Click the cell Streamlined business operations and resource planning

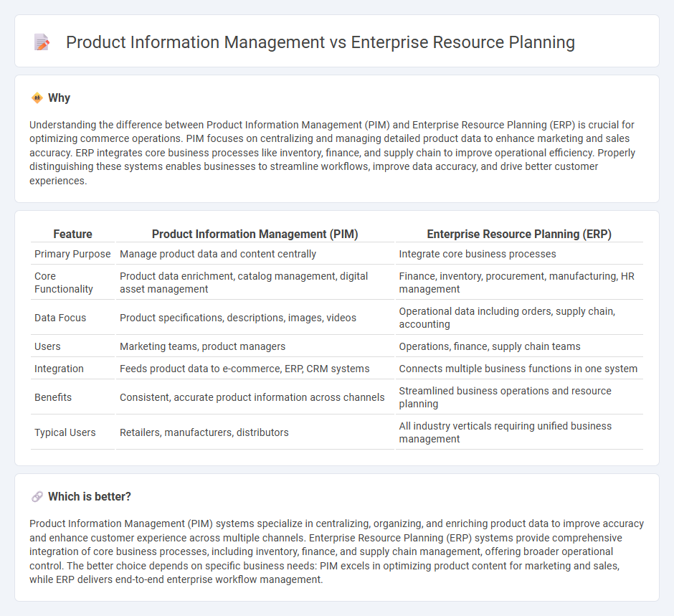pos(519,397)
